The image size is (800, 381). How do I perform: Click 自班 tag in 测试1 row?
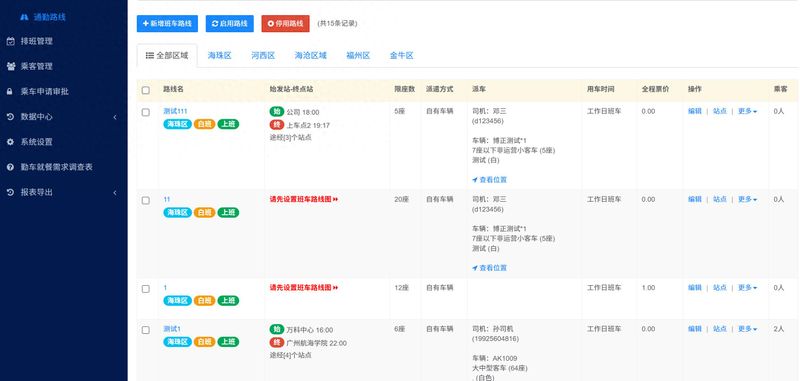[204, 342]
